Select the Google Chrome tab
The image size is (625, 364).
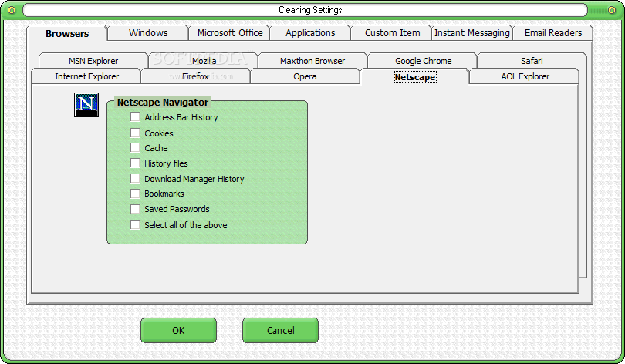pyautogui.click(x=423, y=61)
